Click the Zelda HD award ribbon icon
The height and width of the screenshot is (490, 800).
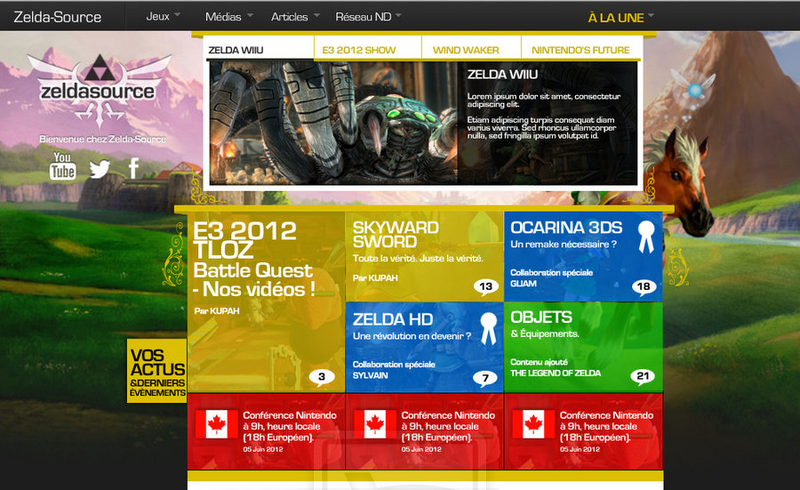(488, 325)
